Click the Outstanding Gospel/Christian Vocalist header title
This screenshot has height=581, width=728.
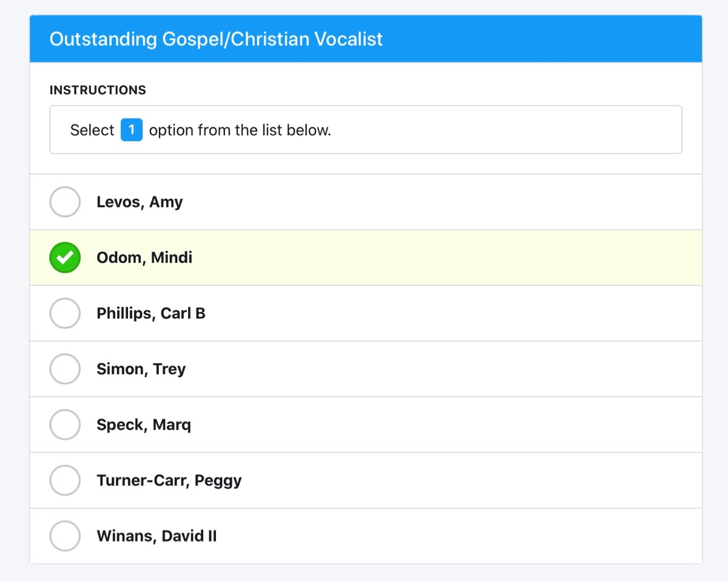[216, 39]
